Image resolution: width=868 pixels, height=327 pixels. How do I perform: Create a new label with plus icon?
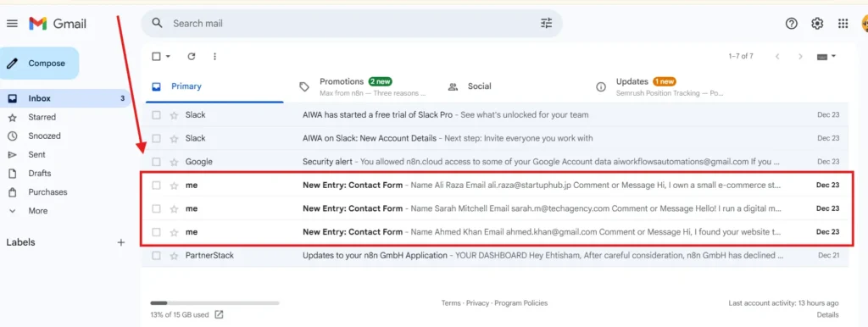click(x=121, y=242)
